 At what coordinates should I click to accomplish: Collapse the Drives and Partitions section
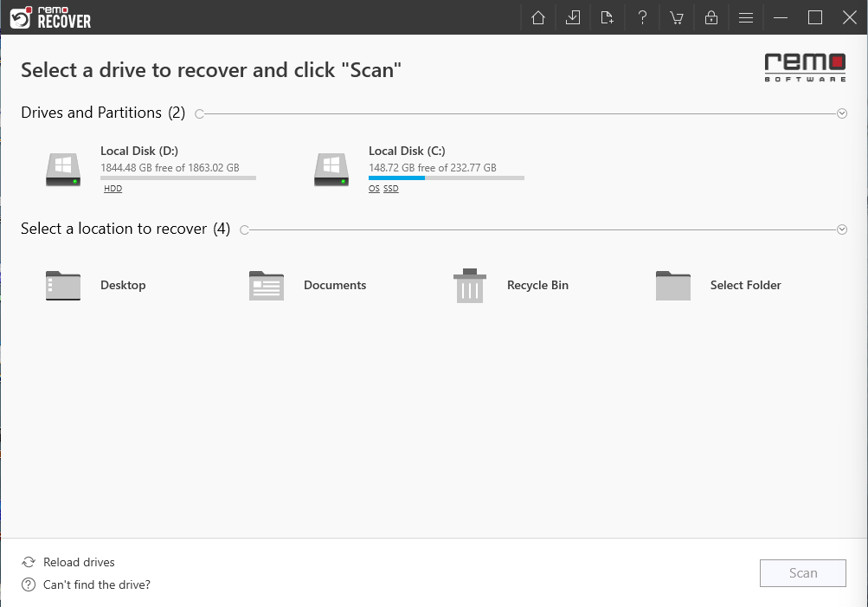coord(842,113)
